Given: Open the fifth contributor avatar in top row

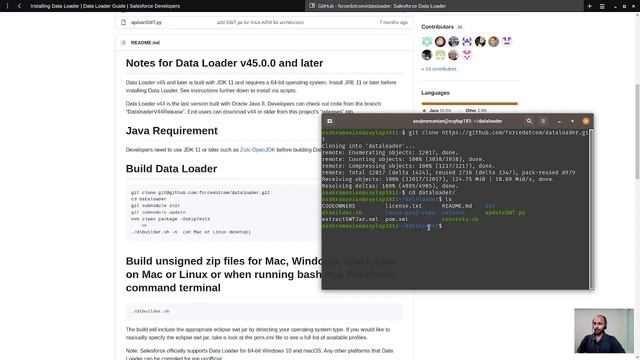Looking at the screenshot, I should pos(480,41).
